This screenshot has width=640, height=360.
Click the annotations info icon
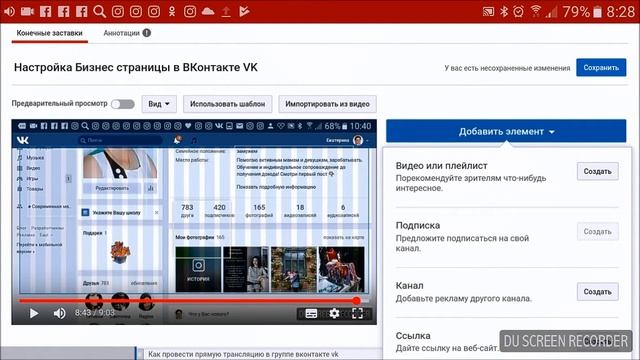click(147, 33)
